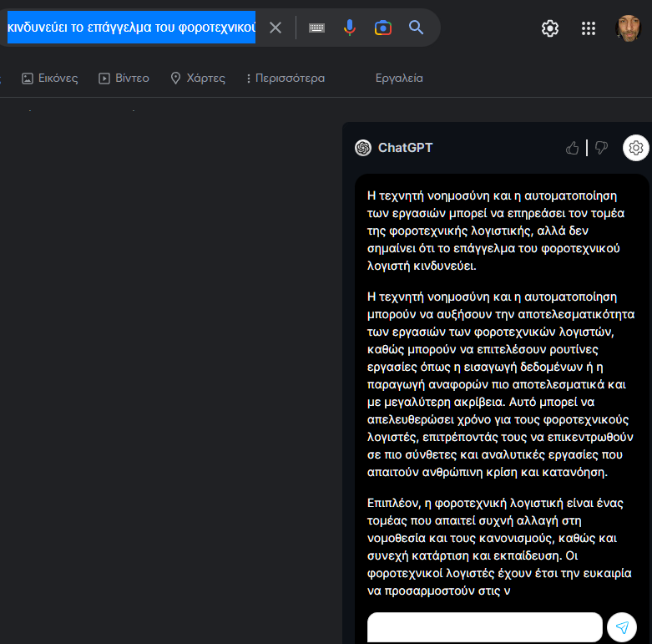Switch to the Χάρτες tab

198,79
